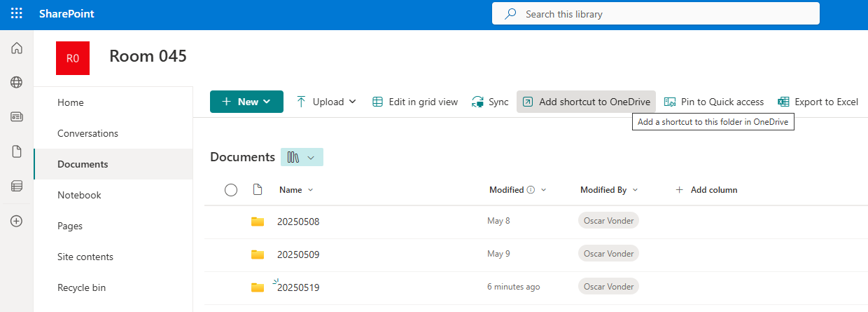Click the Room 045 site title
868x312 pixels.
click(x=148, y=56)
